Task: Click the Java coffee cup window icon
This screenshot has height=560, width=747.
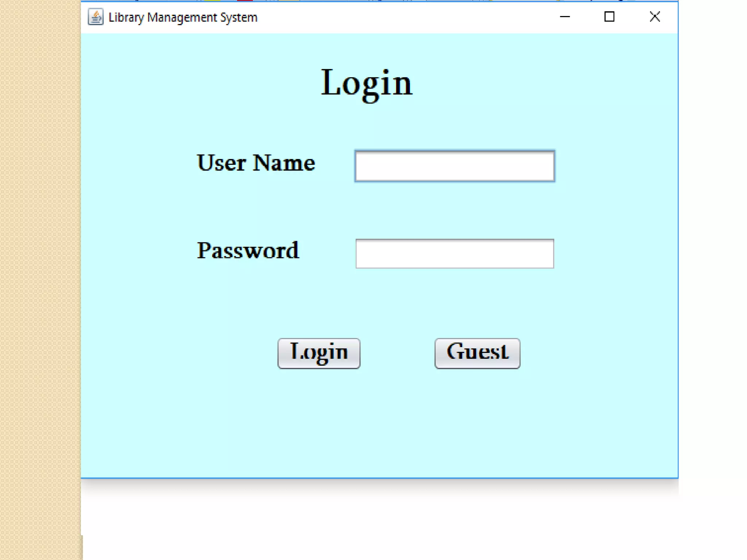Action: 96,17
